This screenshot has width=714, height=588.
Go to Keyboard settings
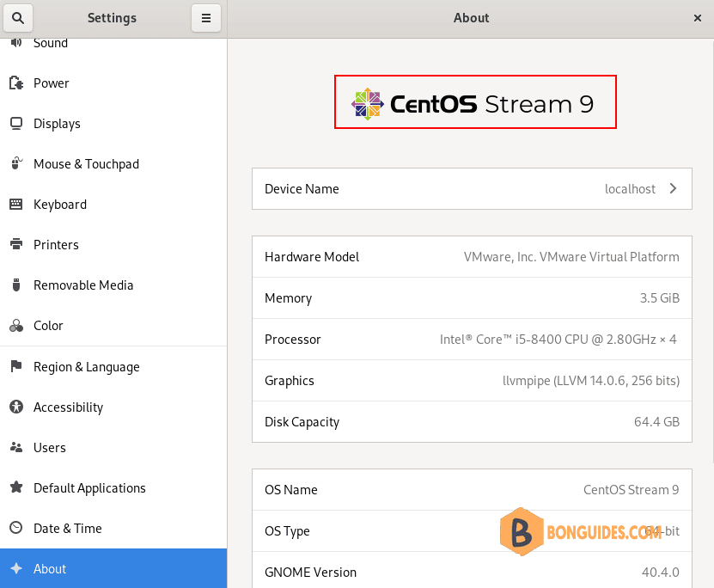(x=113, y=204)
